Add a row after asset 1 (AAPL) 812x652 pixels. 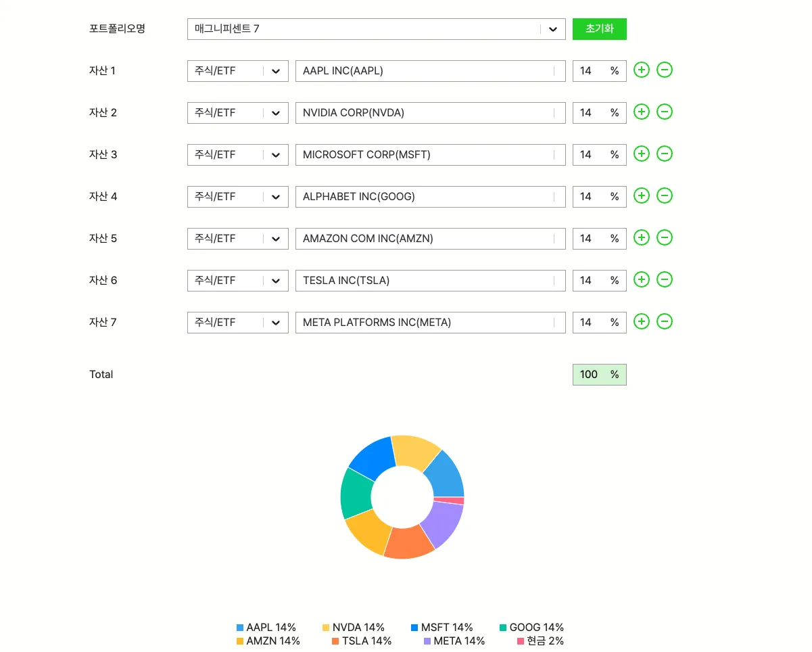641,70
